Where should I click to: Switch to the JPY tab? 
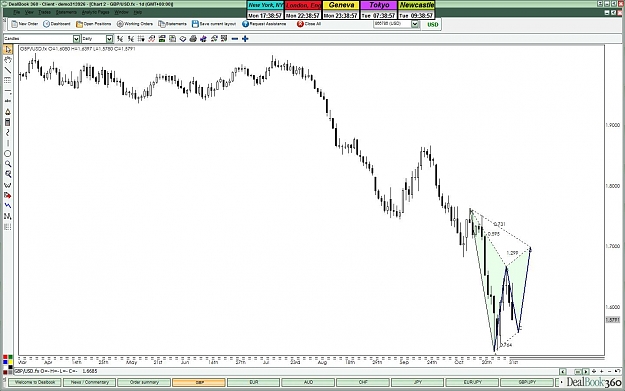417,382
